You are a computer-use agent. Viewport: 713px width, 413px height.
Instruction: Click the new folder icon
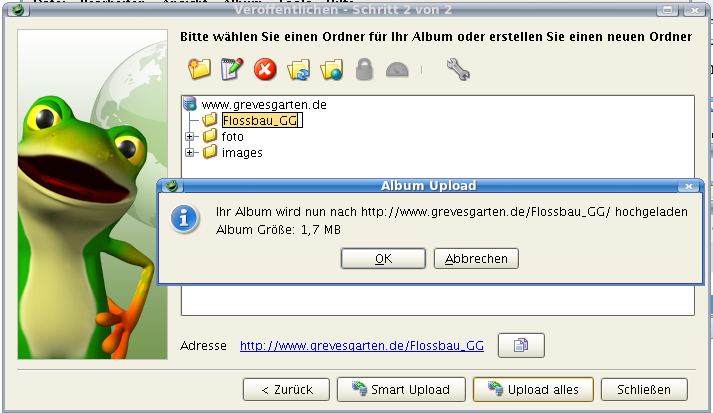(199, 70)
